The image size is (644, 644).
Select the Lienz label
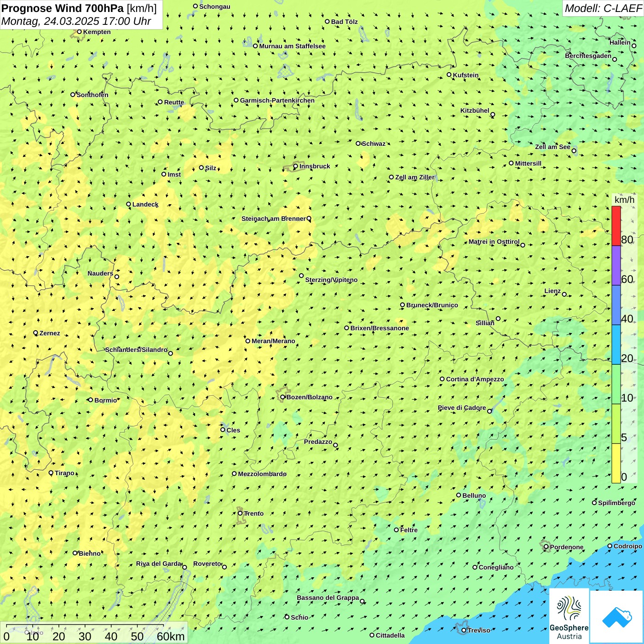pyautogui.click(x=552, y=291)
